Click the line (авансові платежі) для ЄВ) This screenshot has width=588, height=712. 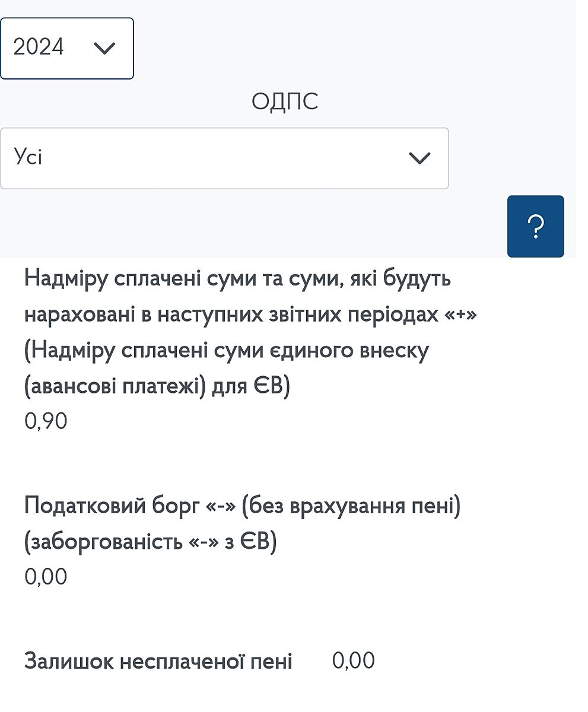click(x=157, y=387)
